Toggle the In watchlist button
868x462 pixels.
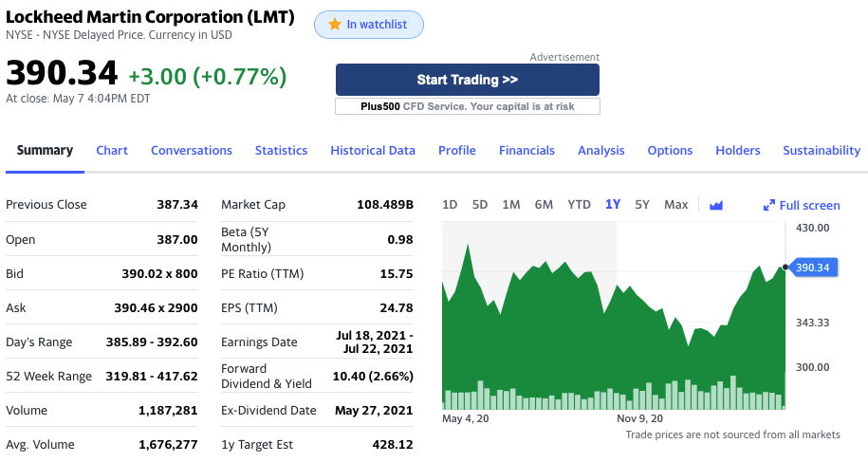[369, 25]
